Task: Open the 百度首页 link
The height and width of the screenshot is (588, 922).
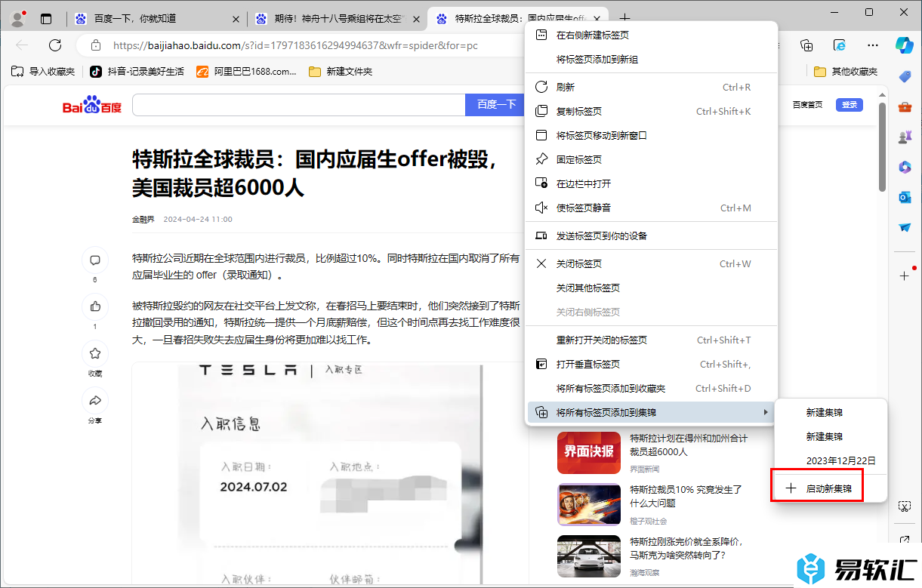Action: click(x=807, y=105)
